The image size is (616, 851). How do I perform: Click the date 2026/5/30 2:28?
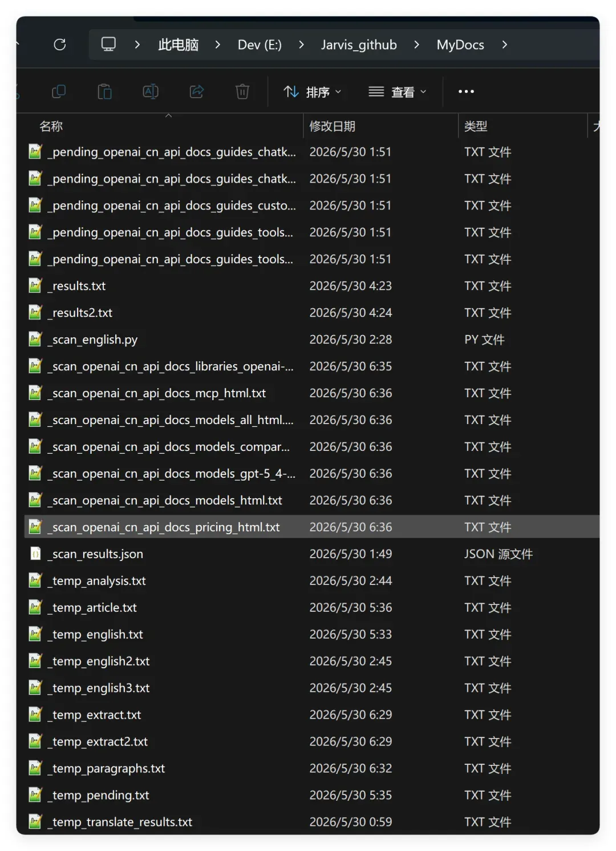tap(350, 339)
